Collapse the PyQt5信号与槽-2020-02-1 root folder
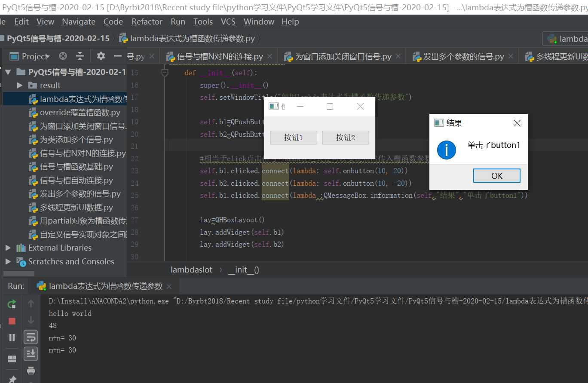The height and width of the screenshot is (383, 588). [x=8, y=72]
